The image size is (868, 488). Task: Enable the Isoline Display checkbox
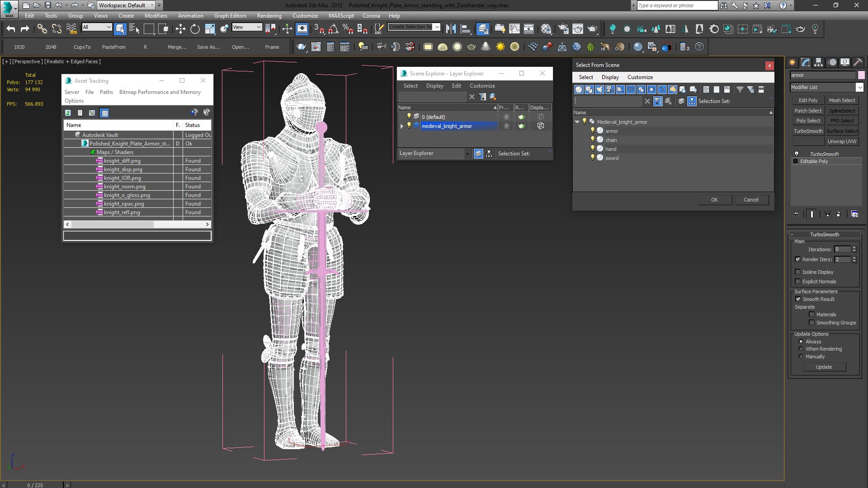[x=798, y=272]
